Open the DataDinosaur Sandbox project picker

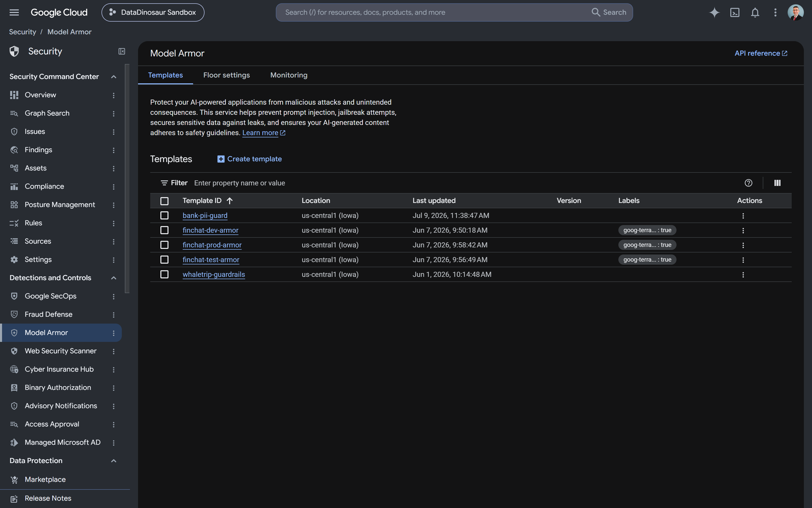pos(153,12)
